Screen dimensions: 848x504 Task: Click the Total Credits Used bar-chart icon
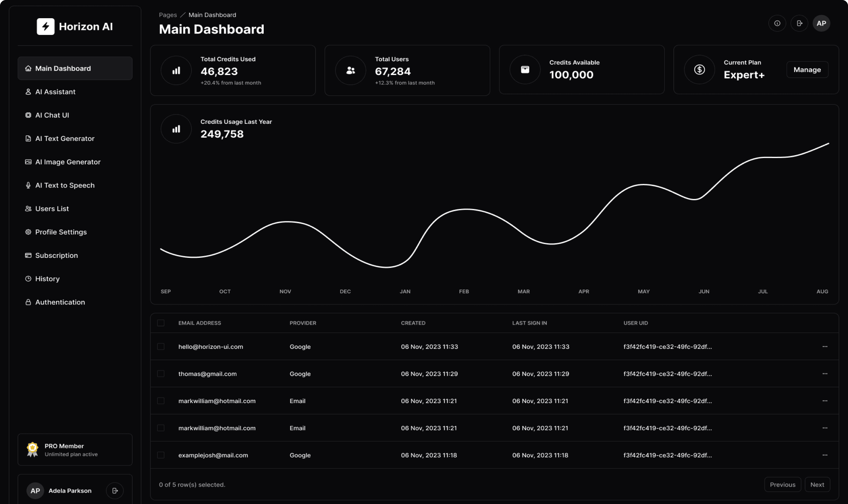[176, 70]
